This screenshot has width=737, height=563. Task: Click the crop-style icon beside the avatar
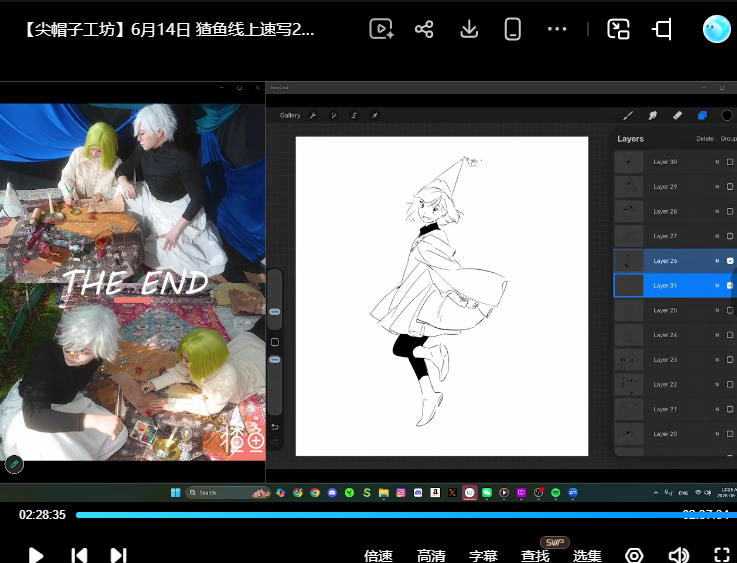coord(662,29)
